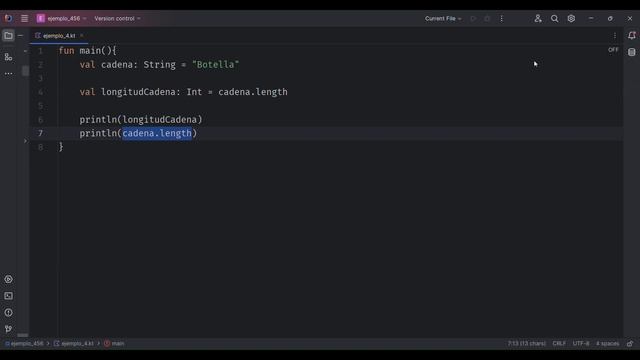The width and height of the screenshot is (640, 360).
Task: Open Search Everywhere magnifier
Action: click(x=554, y=18)
